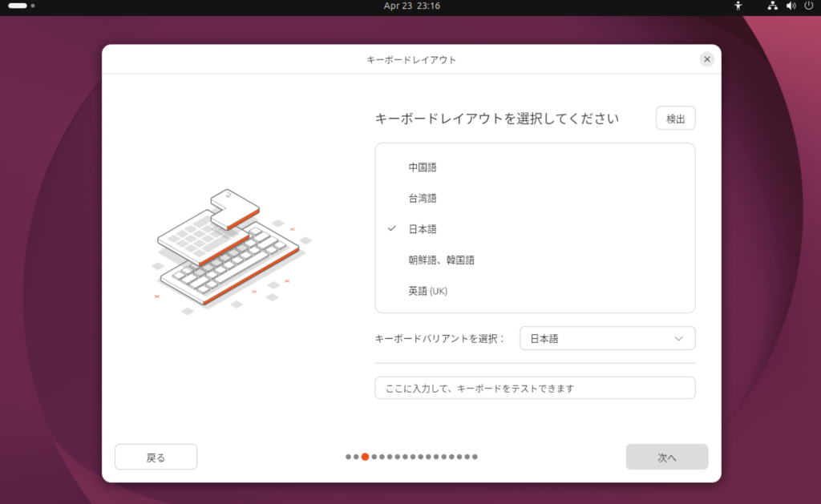Click the variant dropdown chevron arrow
The height and width of the screenshot is (504, 821).
tap(679, 339)
